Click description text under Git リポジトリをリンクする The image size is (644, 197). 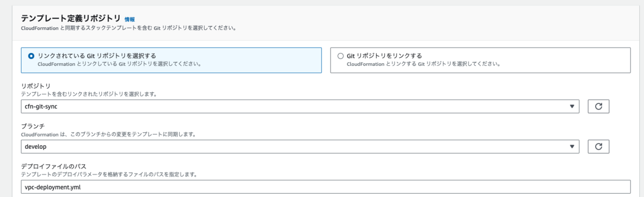tap(424, 64)
